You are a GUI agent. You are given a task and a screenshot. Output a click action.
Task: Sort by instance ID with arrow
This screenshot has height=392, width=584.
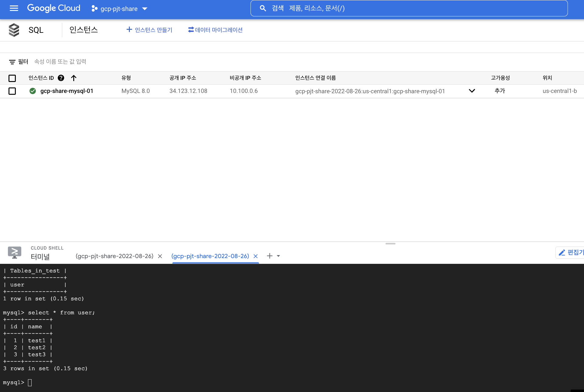point(74,78)
